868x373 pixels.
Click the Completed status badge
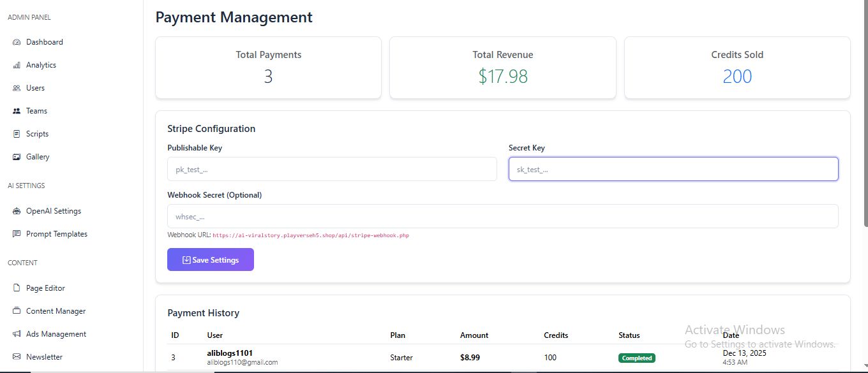636,358
